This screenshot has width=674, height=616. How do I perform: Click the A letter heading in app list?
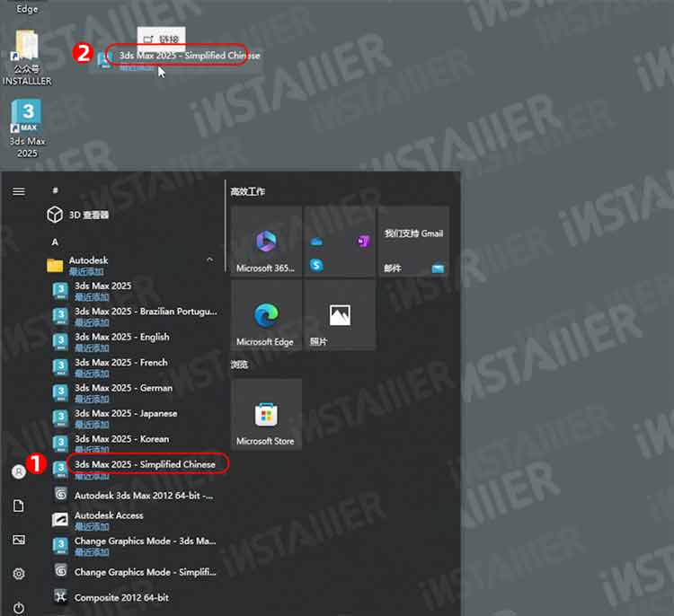pos(55,242)
